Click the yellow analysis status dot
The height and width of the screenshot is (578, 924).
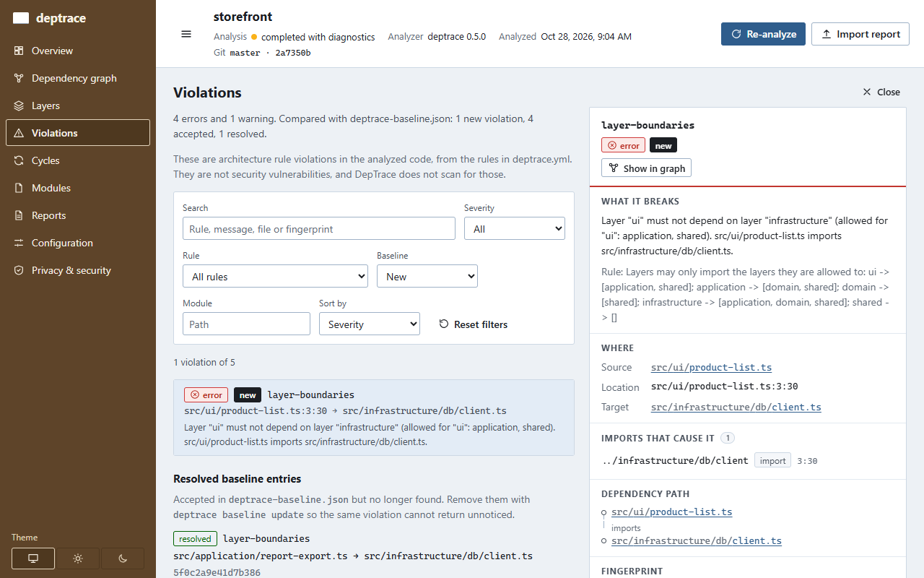254,37
